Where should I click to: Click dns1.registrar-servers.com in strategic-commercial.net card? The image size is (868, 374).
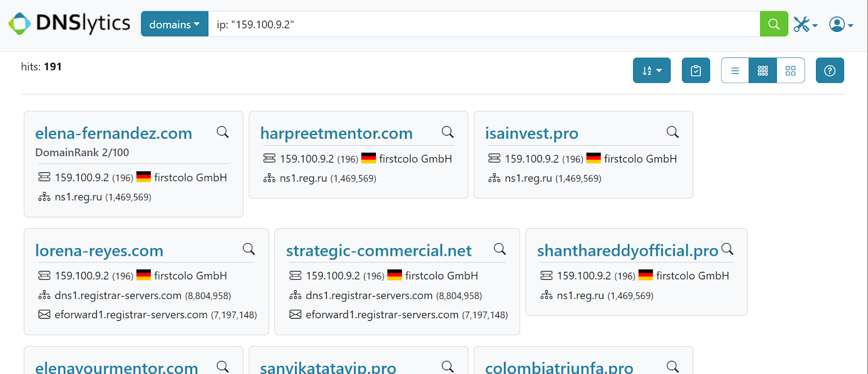click(369, 295)
